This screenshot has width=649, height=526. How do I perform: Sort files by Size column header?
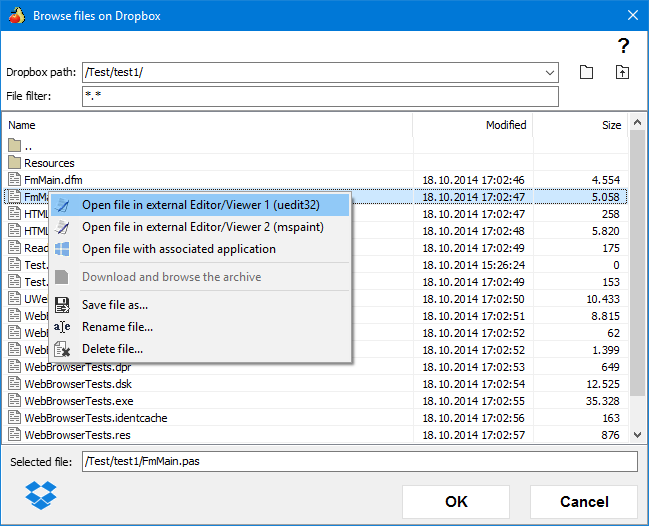611,125
